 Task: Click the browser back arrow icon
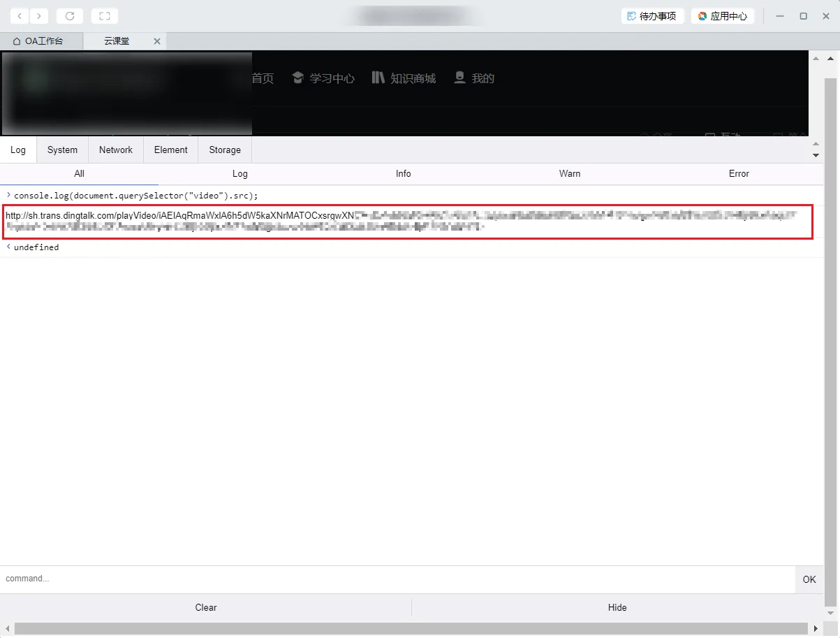tap(20, 15)
